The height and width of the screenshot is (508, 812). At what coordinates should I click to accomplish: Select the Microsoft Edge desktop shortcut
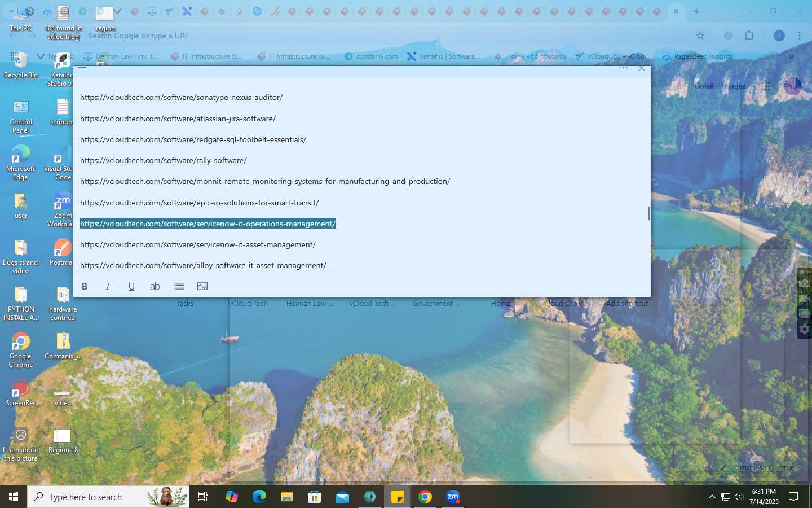(21, 163)
